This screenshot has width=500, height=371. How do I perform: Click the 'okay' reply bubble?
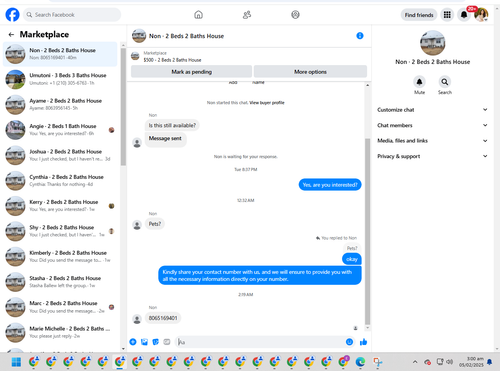click(352, 259)
